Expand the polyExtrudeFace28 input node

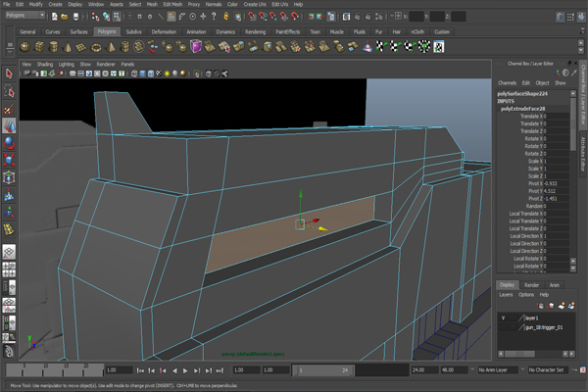click(522, 109)
